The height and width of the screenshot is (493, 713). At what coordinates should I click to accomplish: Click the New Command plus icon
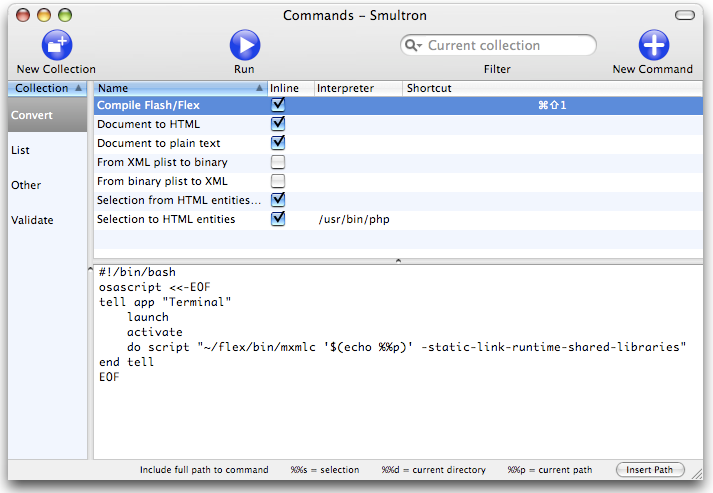point(653,45)
